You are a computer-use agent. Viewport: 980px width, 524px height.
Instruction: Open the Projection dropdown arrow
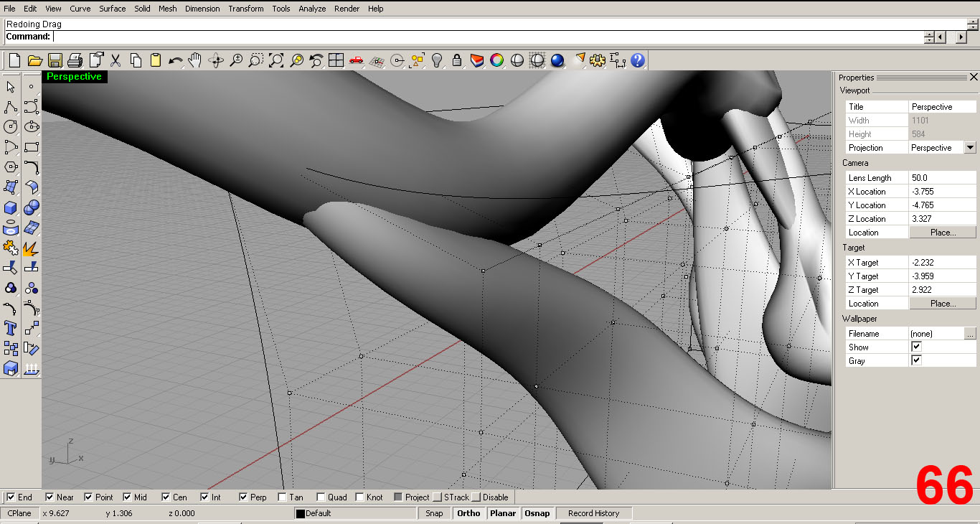click(970, 147)
